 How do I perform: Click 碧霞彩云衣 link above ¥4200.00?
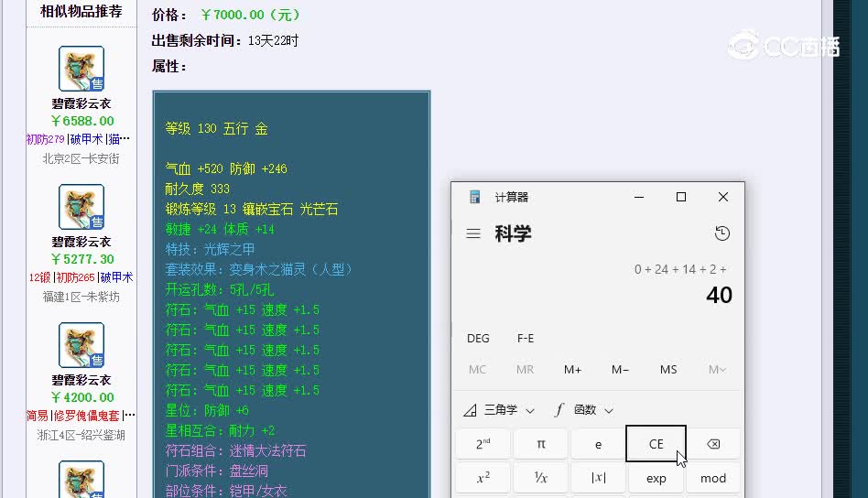pos(81,380)
